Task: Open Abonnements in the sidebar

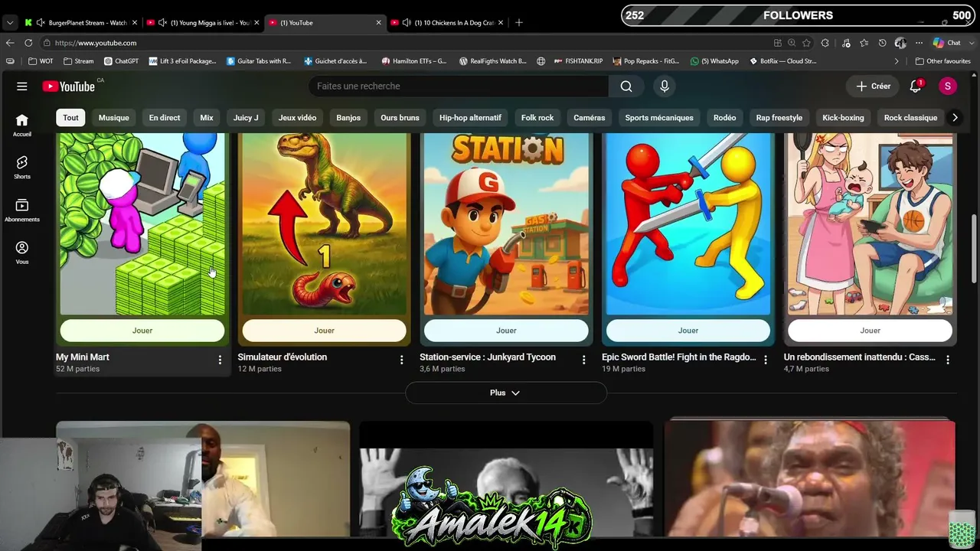Action: [22, 210]
